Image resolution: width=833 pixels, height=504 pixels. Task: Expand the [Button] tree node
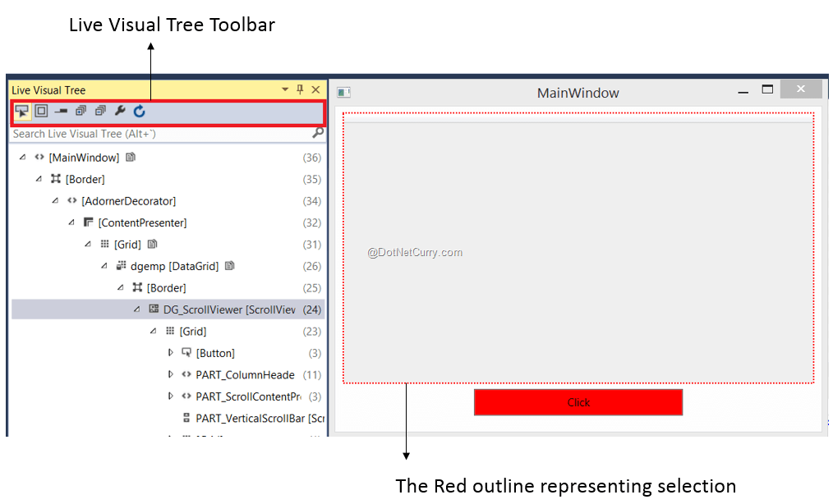click(171, 353)
